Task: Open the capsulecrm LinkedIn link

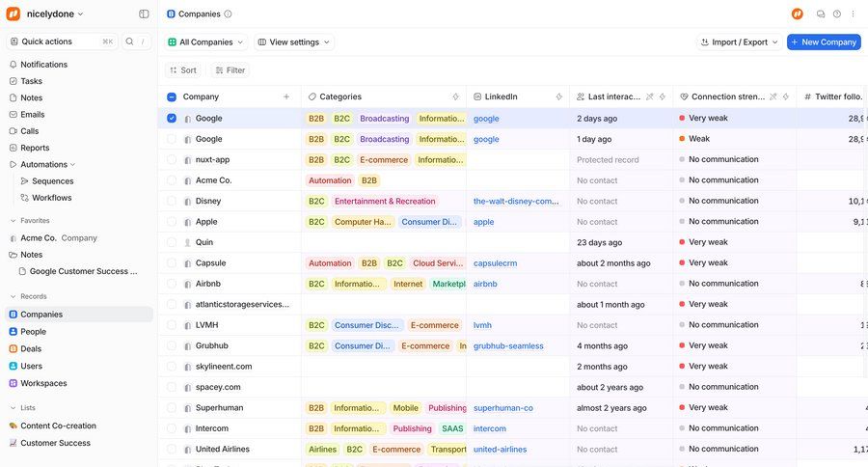Action: pyautogui.click(x=495, y=263)
